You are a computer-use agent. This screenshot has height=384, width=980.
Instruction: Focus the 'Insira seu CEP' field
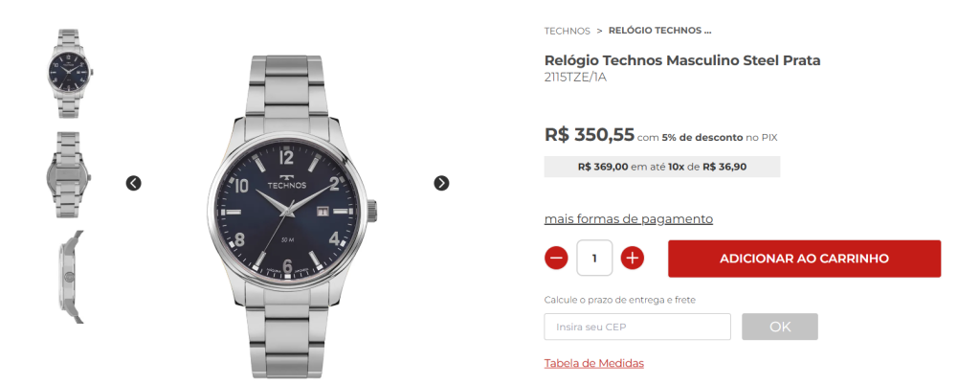pyautogui.click(x=636, y=327)
